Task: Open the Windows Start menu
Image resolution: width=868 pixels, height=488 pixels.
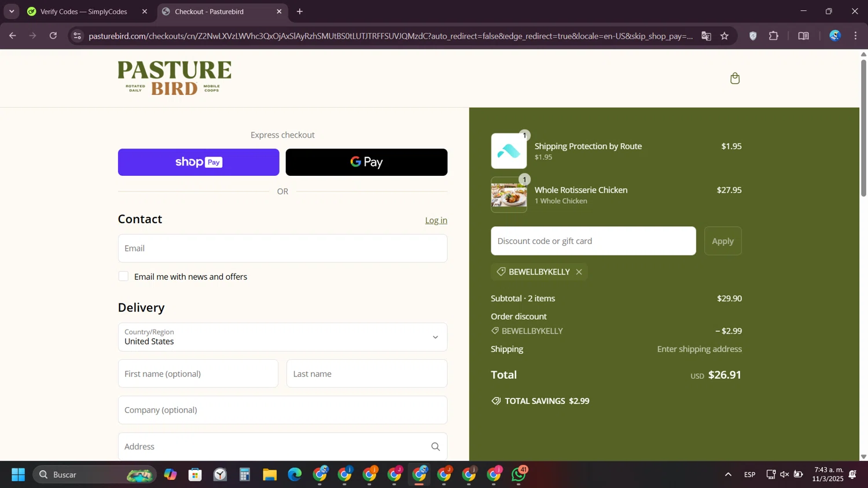Action: [x=18, y=475]
